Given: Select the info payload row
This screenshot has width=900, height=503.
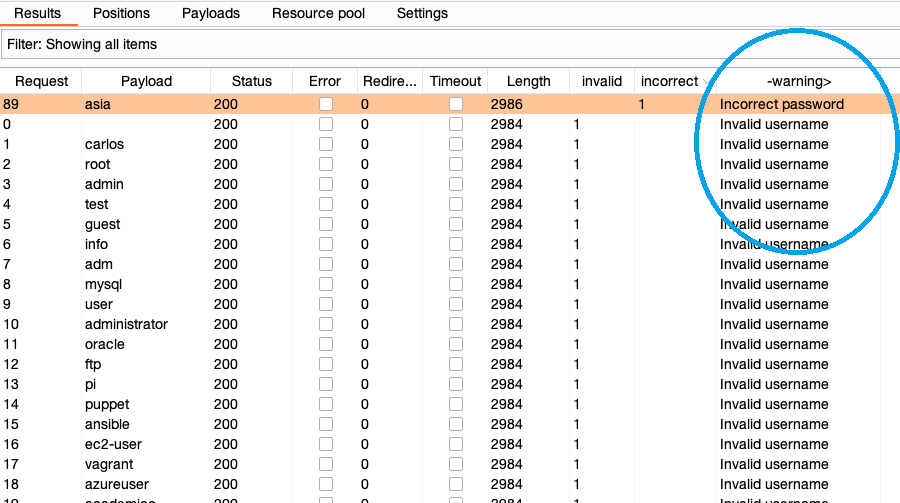Looking at the screenshot, I should tap(450, 244).
